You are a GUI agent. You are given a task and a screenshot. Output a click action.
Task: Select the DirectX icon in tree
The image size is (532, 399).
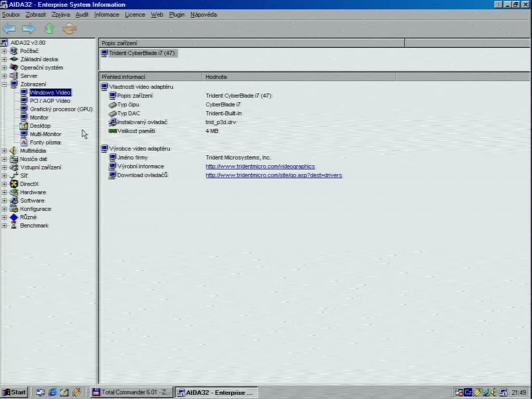point(14,183)
